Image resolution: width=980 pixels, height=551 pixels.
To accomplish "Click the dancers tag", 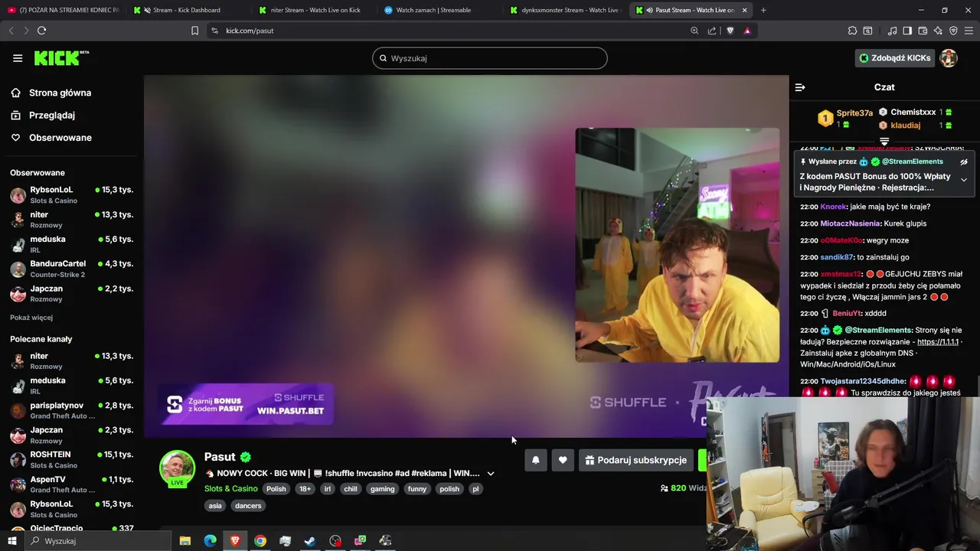I will (x=248, y=506).
